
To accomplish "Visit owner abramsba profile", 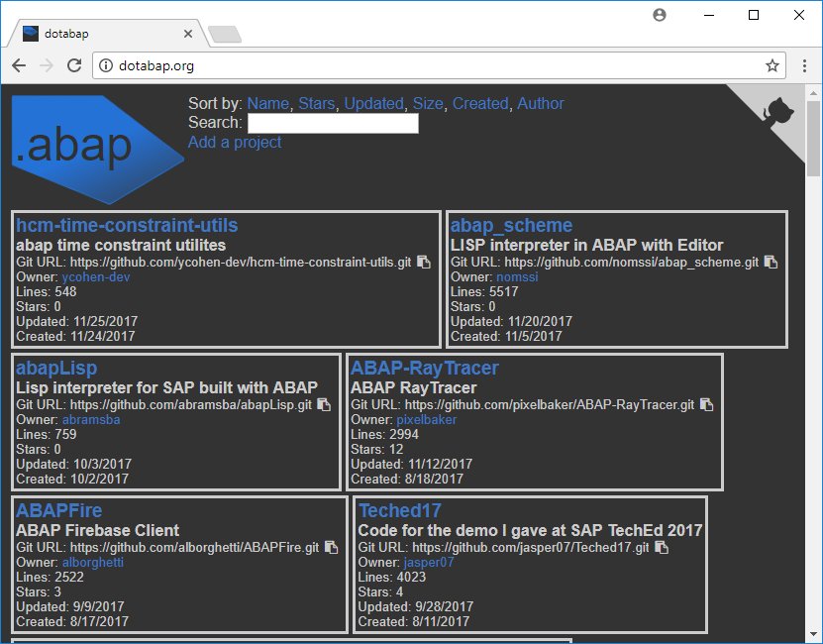I will tap(91, 420).
